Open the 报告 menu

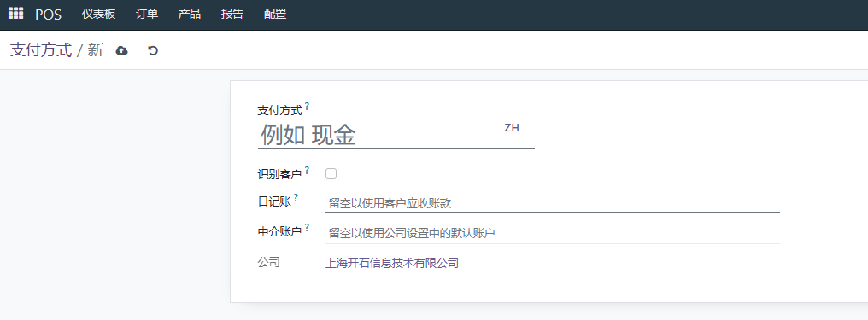pos(232,14)
